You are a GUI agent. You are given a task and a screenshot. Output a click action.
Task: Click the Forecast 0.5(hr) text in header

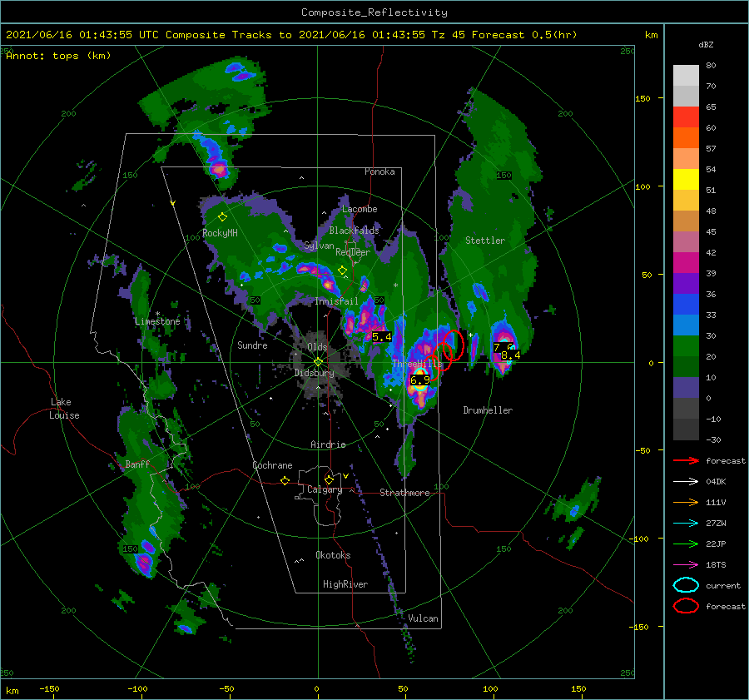pos(524,35)
